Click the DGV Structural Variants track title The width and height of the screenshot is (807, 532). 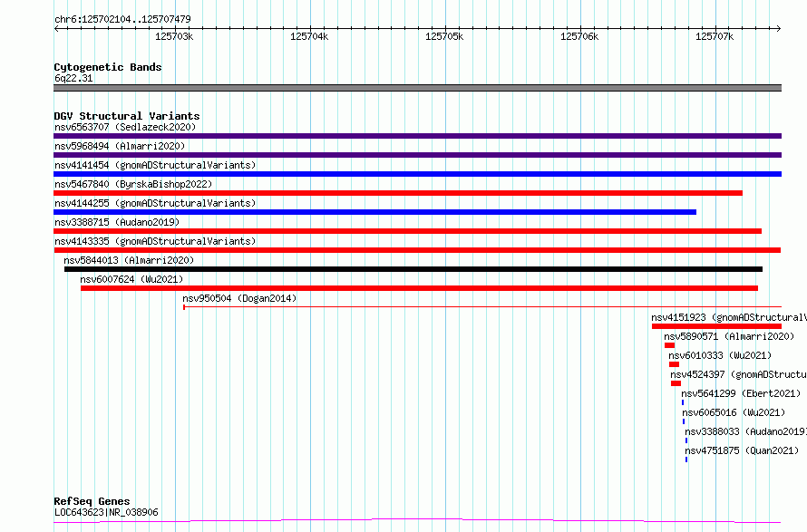pos(127,116)
